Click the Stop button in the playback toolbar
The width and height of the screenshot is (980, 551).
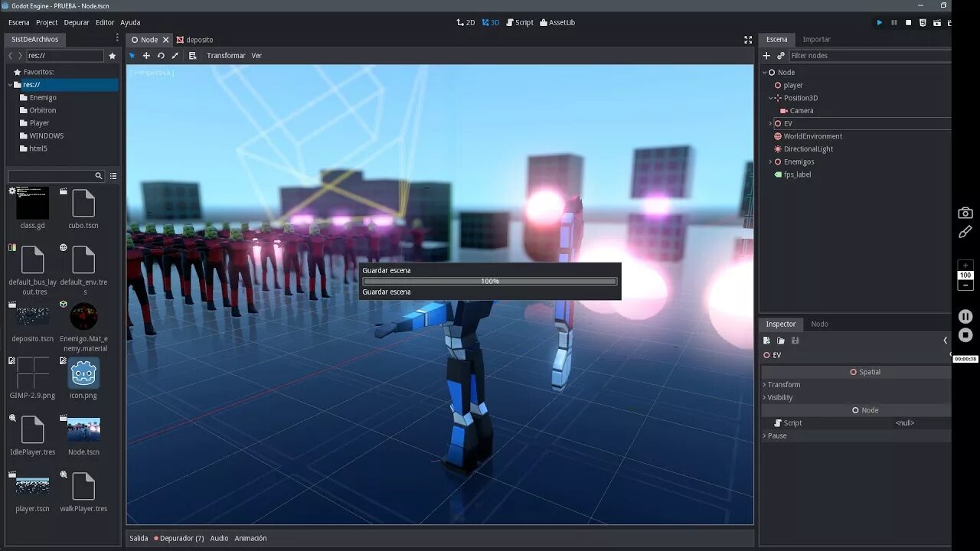click(909, 22)
